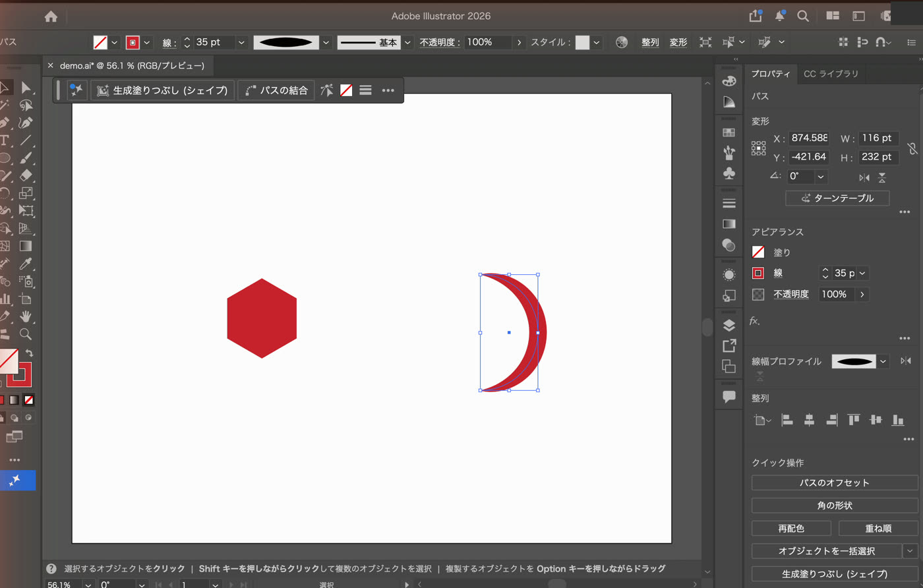Open the zoom level dropdown at 56.1%

pos(88,584)
